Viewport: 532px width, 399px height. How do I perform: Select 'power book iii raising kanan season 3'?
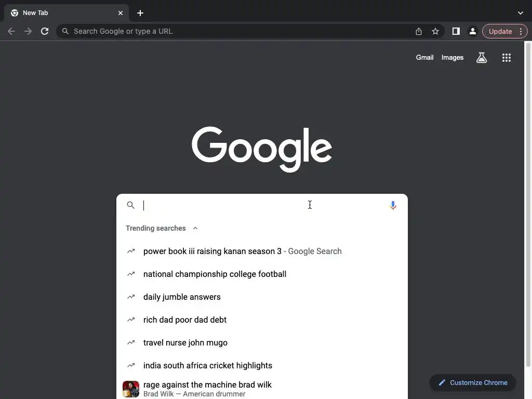pos(262,251)
